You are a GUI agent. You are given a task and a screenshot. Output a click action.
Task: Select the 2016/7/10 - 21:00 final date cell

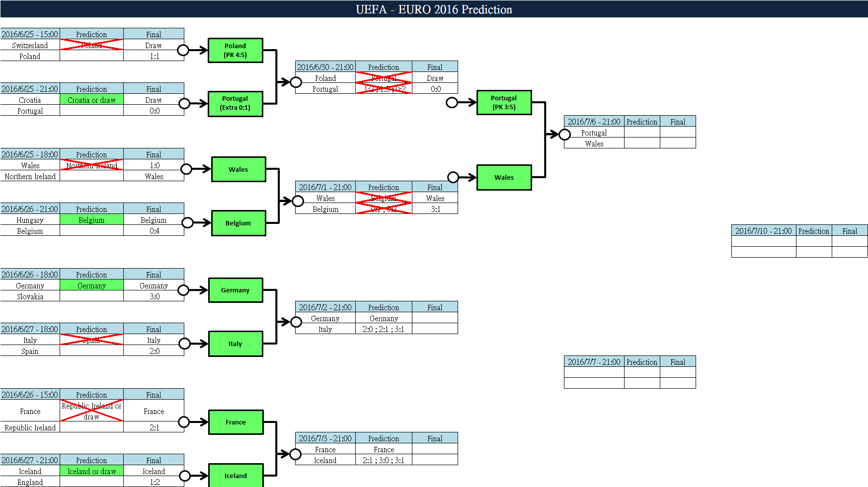point(763,231)
